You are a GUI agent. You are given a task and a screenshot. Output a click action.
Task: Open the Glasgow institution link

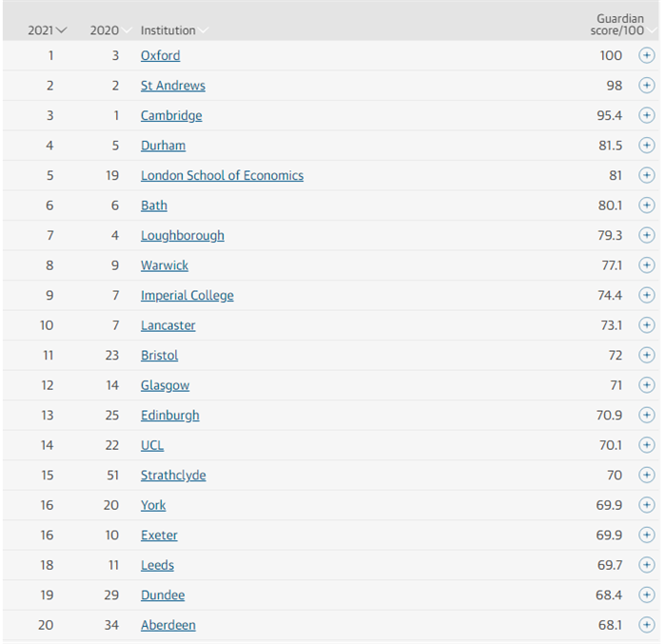click(x=165, y=385)
